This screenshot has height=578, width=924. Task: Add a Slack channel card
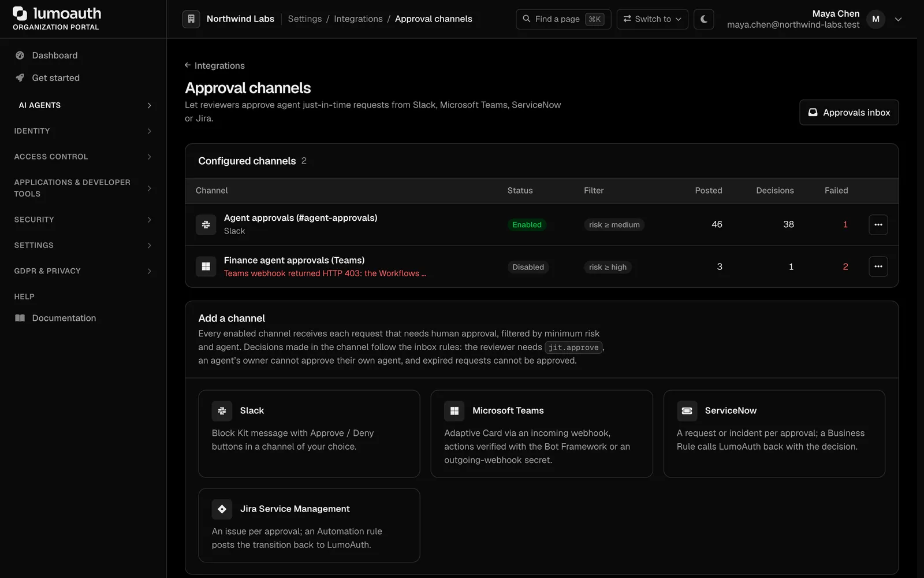(x=309, y=433)
